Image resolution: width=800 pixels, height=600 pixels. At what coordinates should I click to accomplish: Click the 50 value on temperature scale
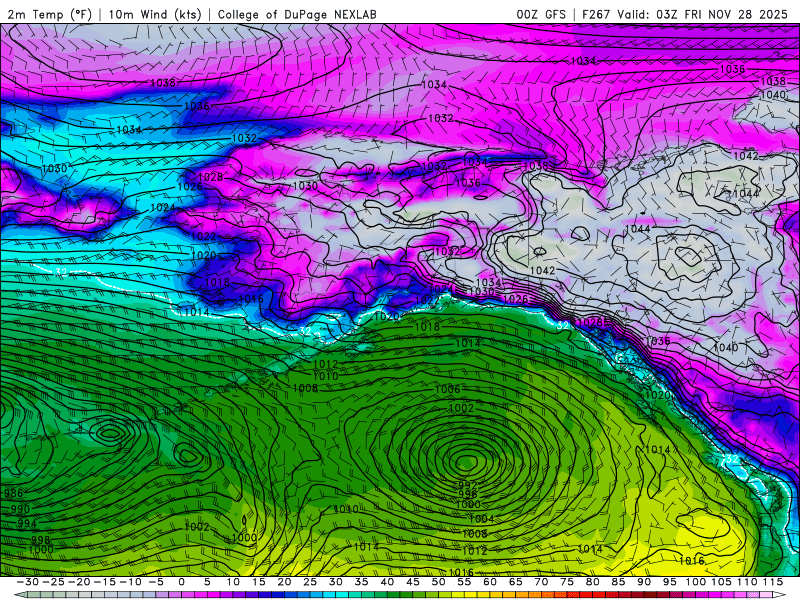pos(438,582)
